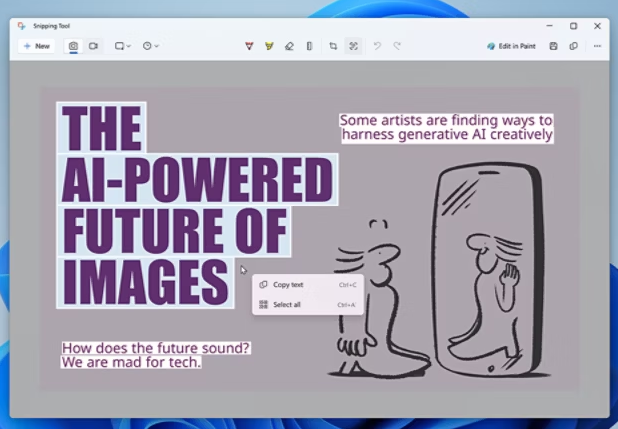Switch to Snip (camera) mode
Viewport: 618px width, 429px height.
click(x=73, y=46)
